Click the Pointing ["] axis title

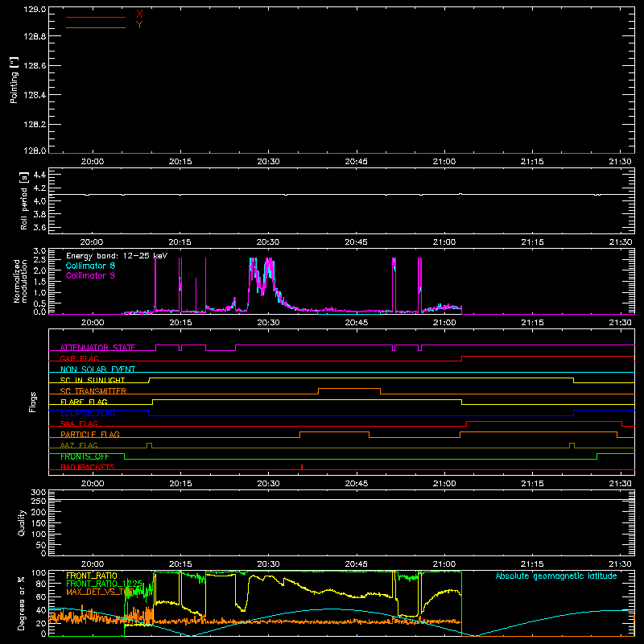click(14, 80)
